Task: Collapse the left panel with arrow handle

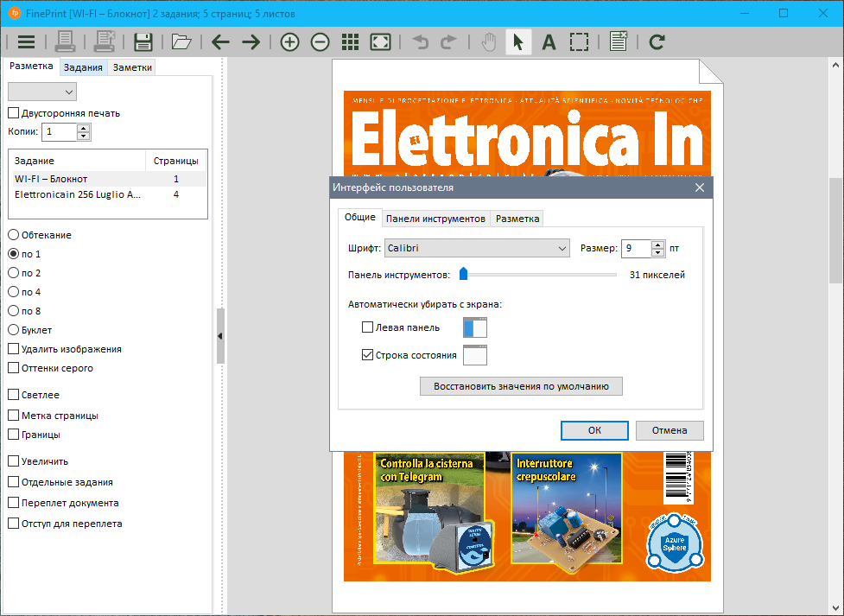Action: pos(220,336)
